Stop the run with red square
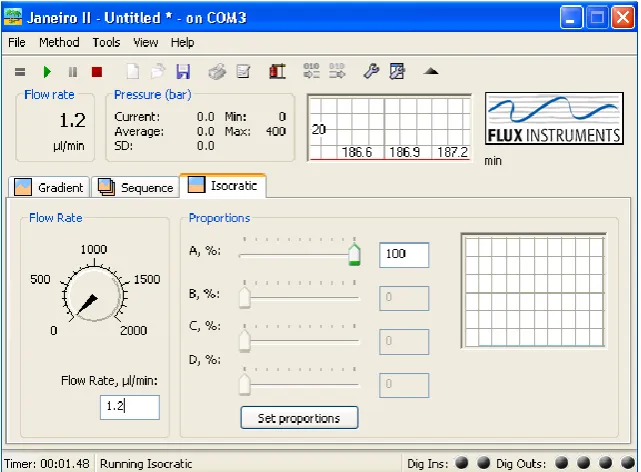 pyautogui.click(x=97, y=72)
